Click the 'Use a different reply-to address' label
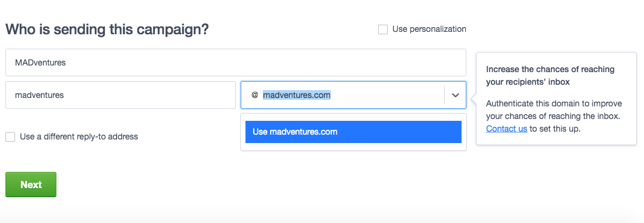 79,136
